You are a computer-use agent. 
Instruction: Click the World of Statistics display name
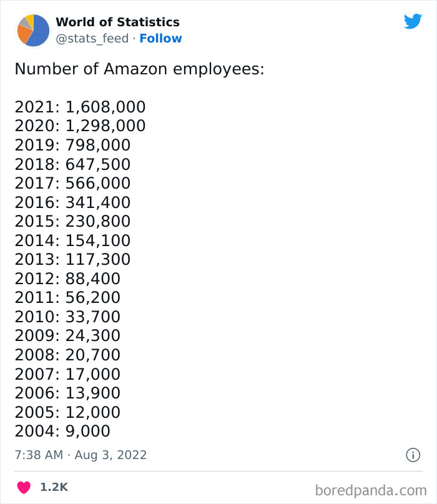[x=117, y=22]
